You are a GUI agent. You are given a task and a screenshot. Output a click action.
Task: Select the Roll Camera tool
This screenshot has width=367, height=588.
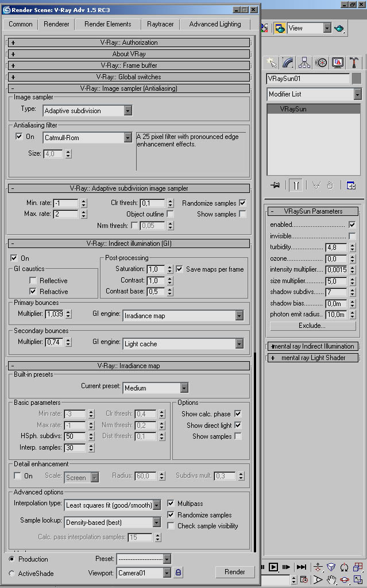[344, 567]
